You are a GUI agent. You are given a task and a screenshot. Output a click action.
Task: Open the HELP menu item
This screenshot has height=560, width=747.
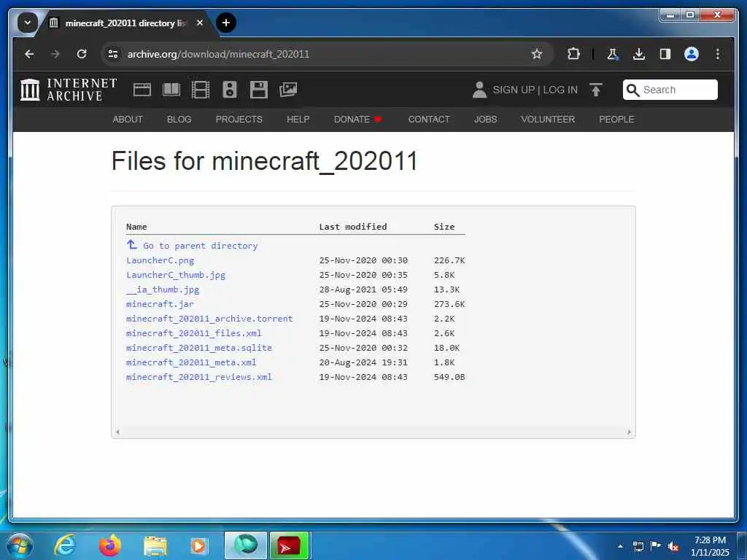pos(298,119)
